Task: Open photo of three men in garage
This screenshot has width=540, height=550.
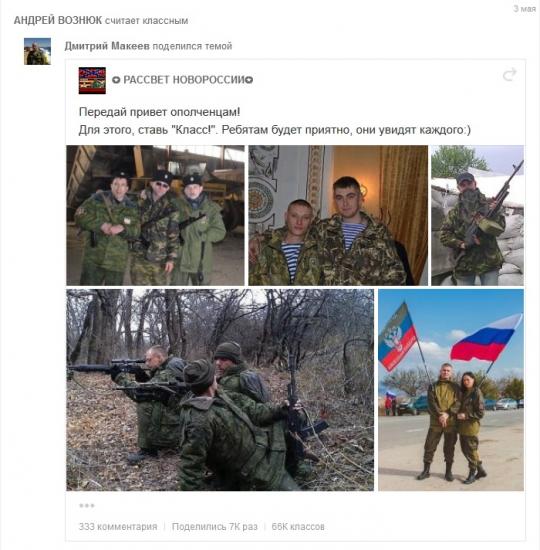Action: pos(155,215)
